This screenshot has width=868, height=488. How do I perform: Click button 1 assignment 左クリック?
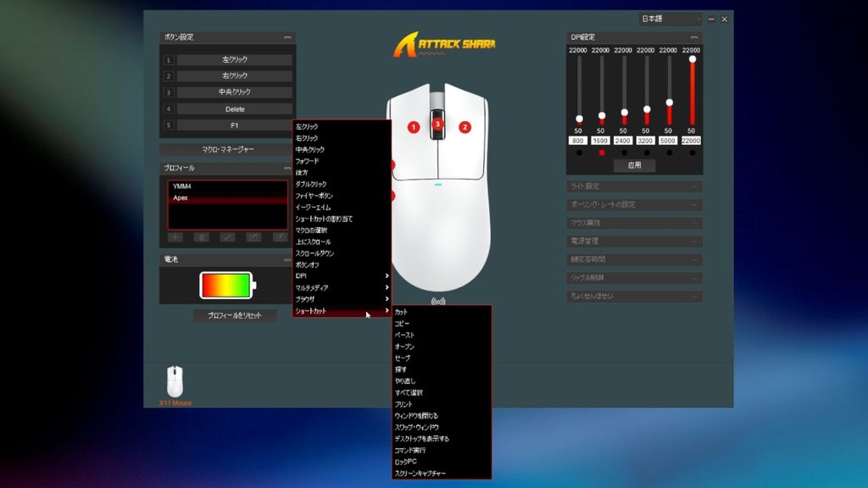click(x=235, y=60)
